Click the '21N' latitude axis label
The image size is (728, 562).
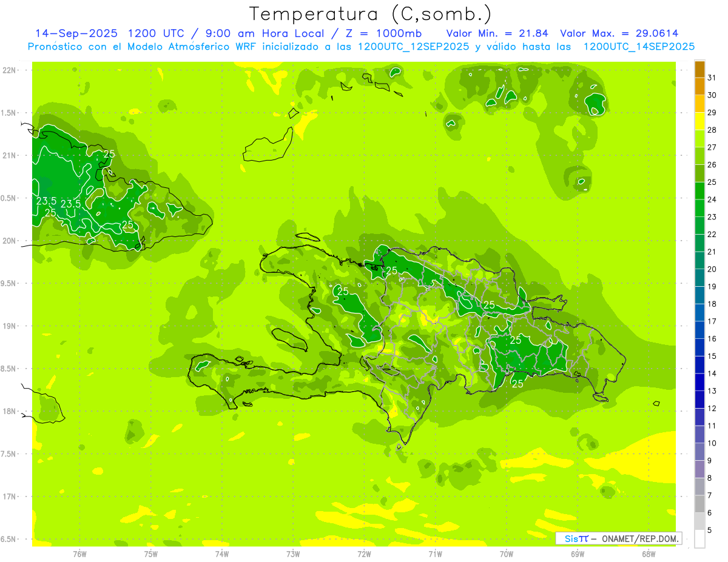[x=9, y=155]
